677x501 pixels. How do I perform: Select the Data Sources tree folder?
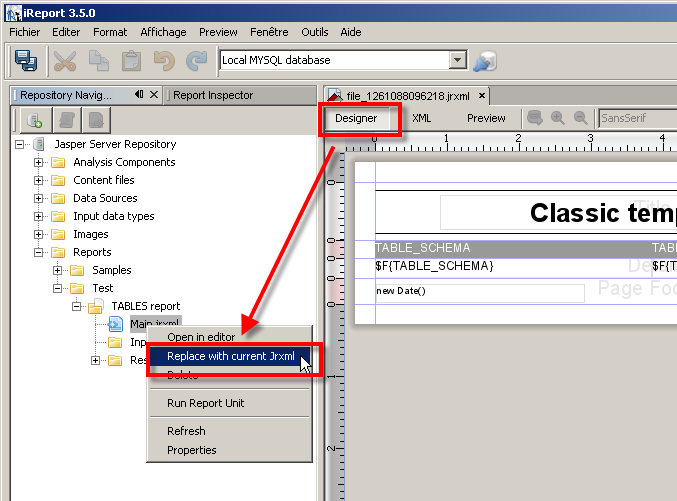point(105,198)
